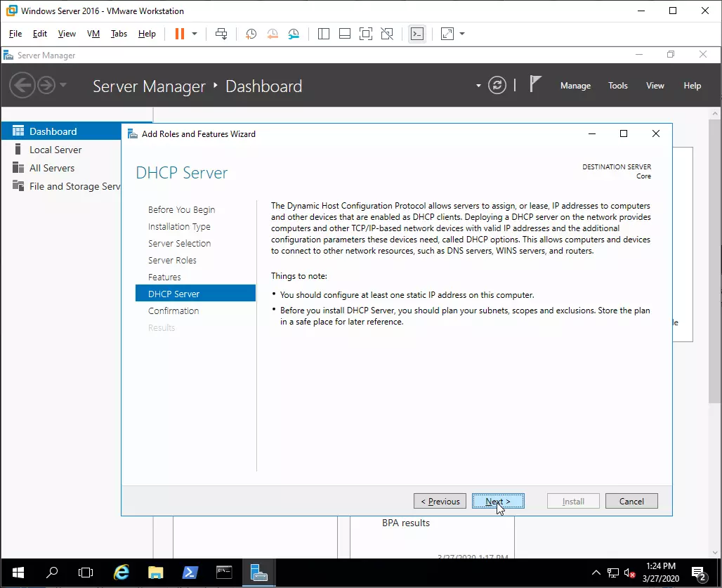Select Dashboard in the Server Manager sidebar

[61, 131]
